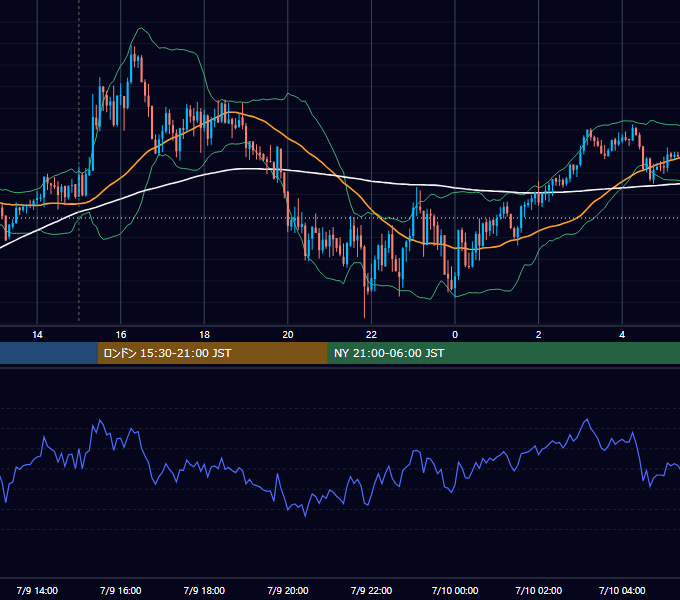The image size is (680, 600).
Task: Click the 20 hour axis label
Action: [288, 335]
